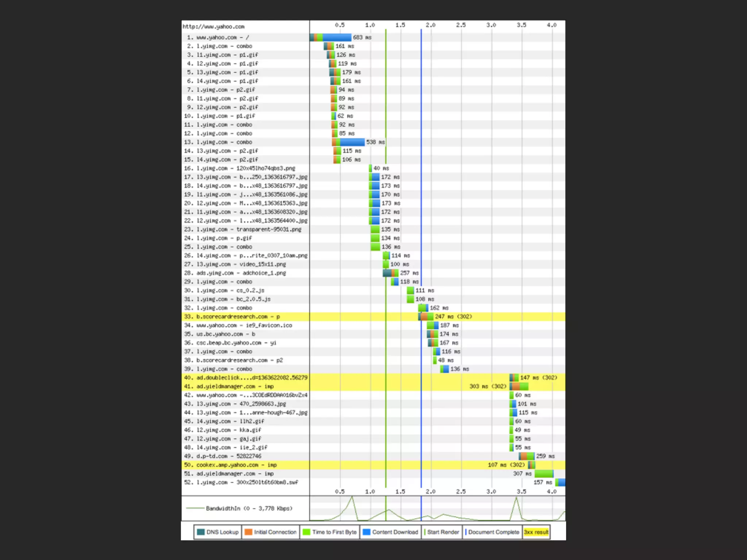Select row 46 l2.yimg.com - kka.gif

373,430
